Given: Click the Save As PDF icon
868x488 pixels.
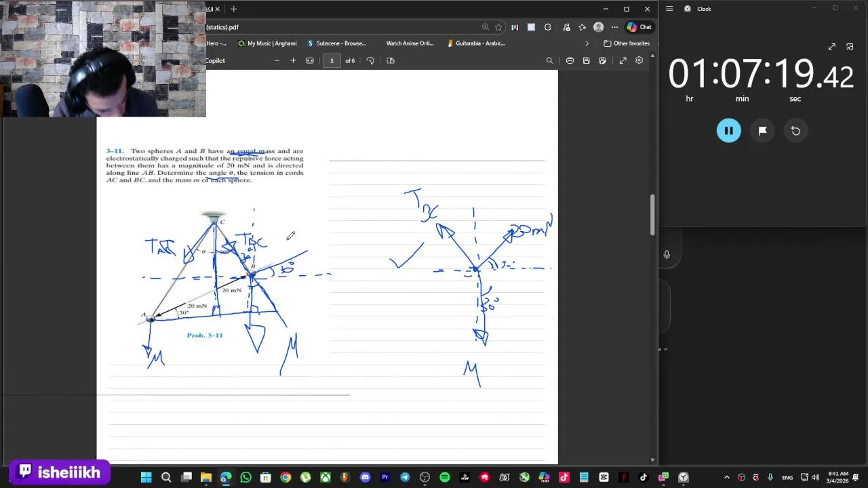Looking at the screenshot, I should pyautogui.click(x=602, y=60).
